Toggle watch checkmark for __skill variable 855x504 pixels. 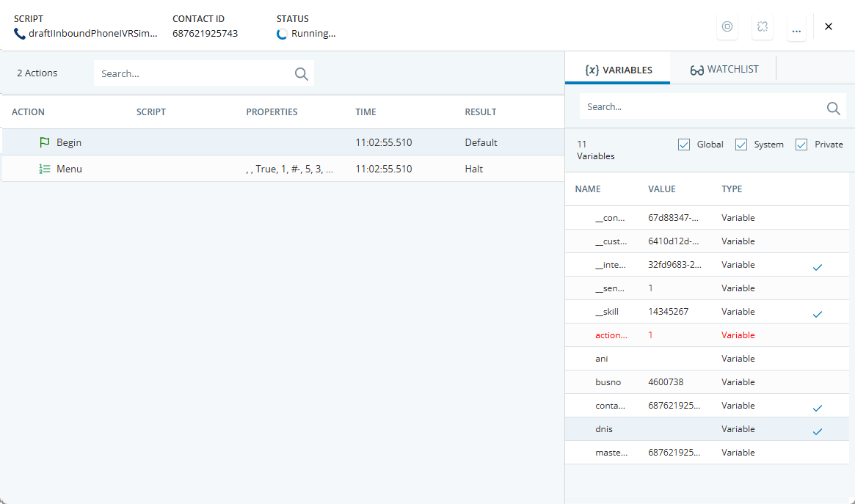click(817, 314)
